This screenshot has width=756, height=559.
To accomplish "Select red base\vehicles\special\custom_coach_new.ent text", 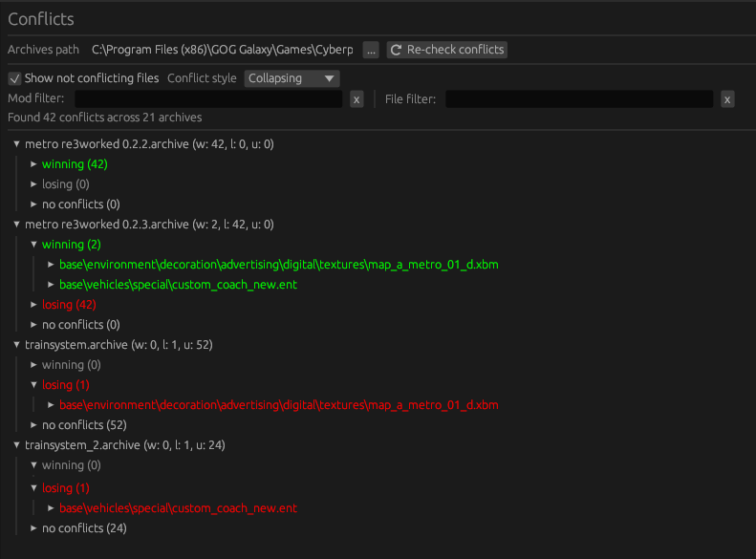I will pyautogui.click(x=178, y=508).
